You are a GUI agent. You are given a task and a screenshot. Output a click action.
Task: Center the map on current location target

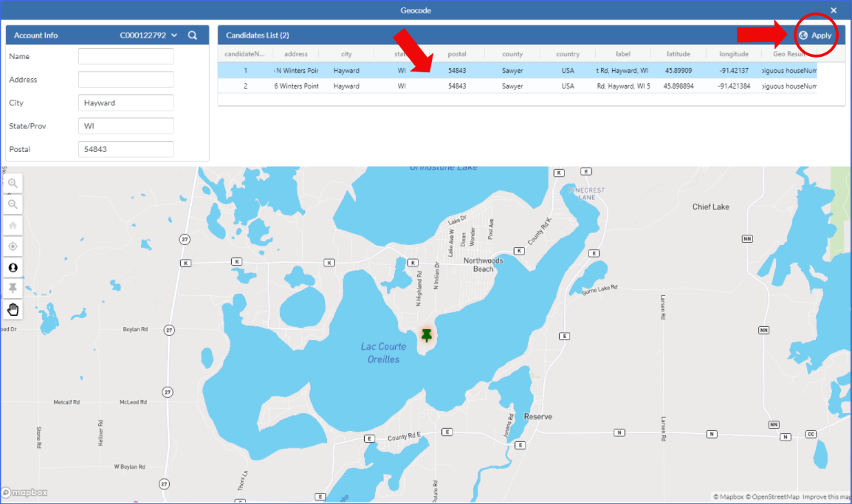[x=13, y=246]
